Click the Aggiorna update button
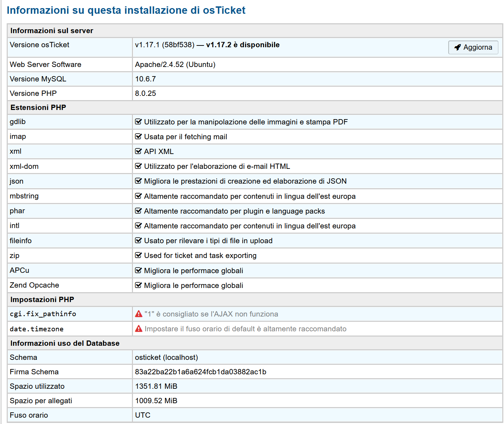 (x=473, y=47)
